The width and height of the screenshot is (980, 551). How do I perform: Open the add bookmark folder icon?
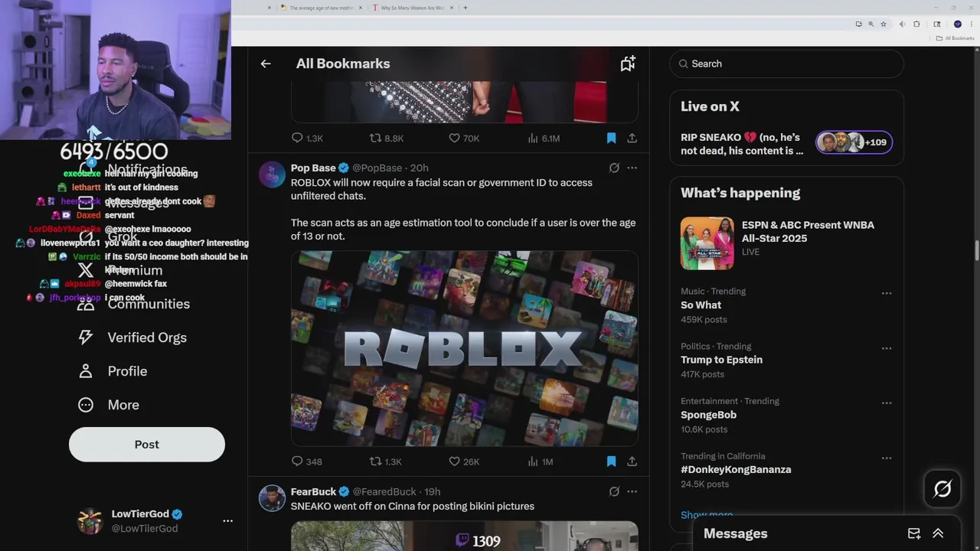(x=628, y=64)
